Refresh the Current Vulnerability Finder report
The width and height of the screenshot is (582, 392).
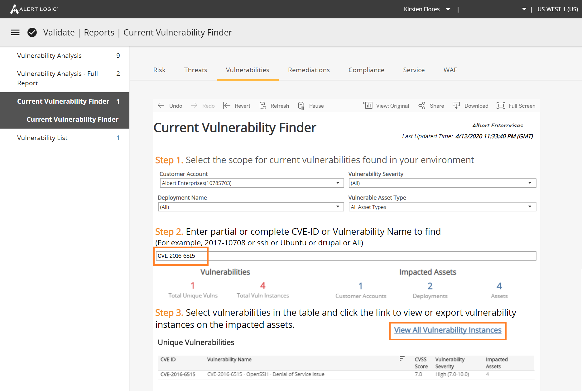[x=274, y=106]
